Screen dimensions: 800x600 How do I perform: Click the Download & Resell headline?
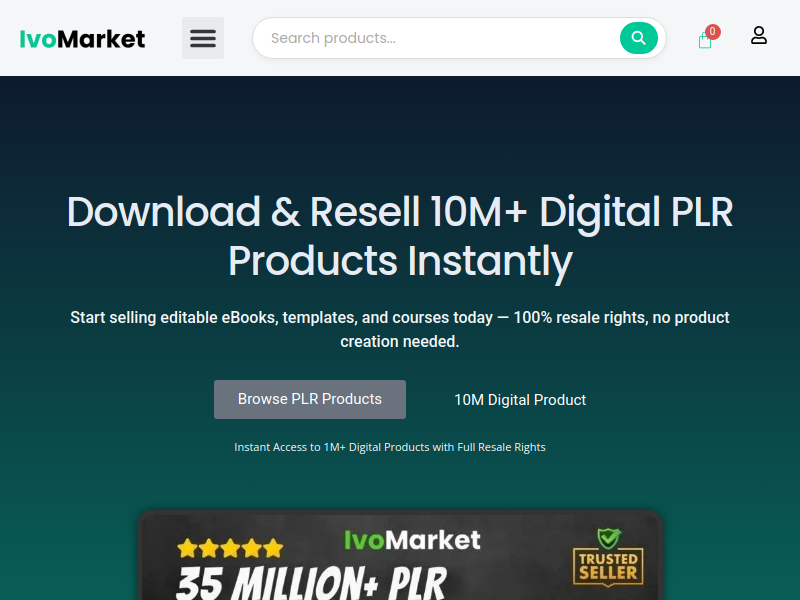point(400,236)
